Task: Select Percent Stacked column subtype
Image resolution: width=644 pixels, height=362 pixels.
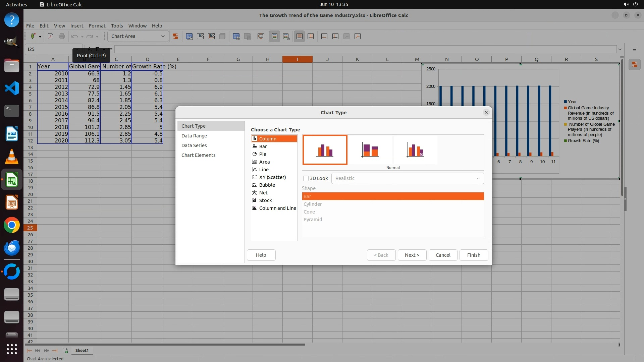Action: tap(415, 150)
